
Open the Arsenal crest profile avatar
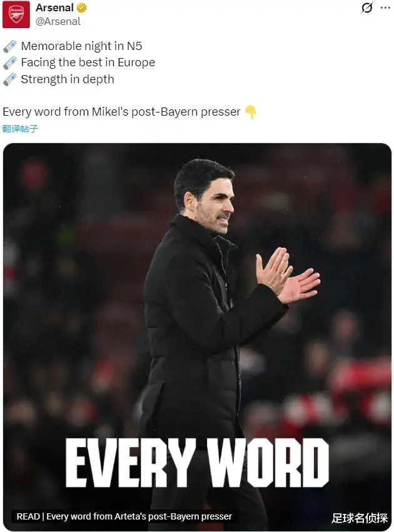(x=16, y=14)
